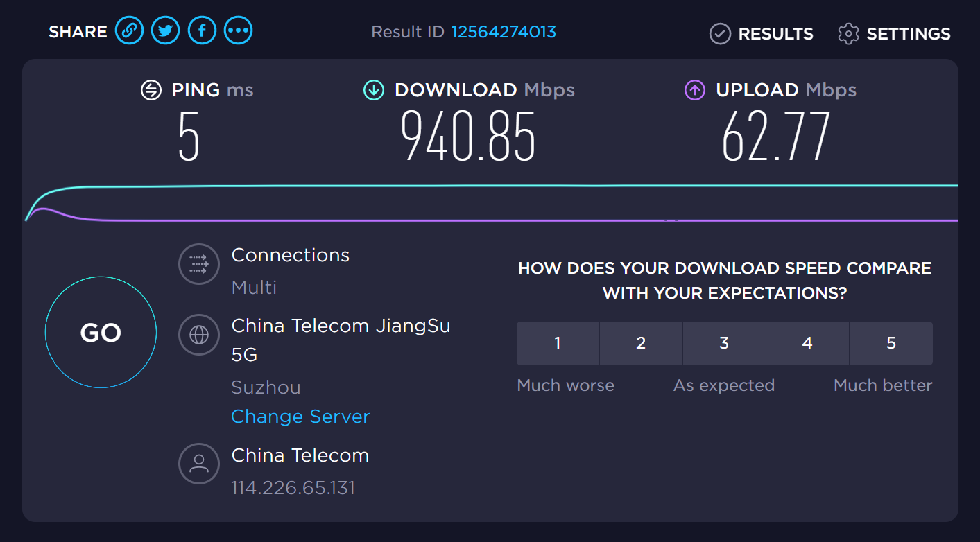
Task: Copy result link via share link icon
Action: point(129,30)
